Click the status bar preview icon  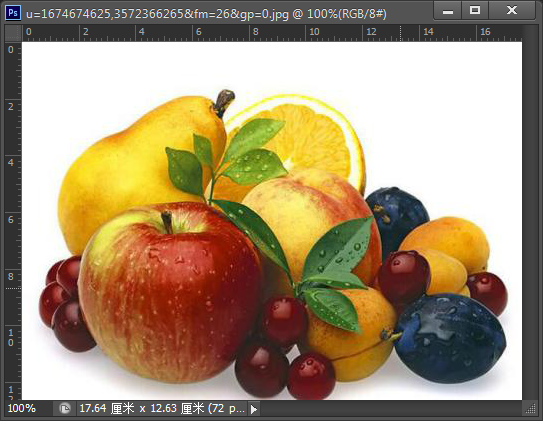tap(64, 409)
